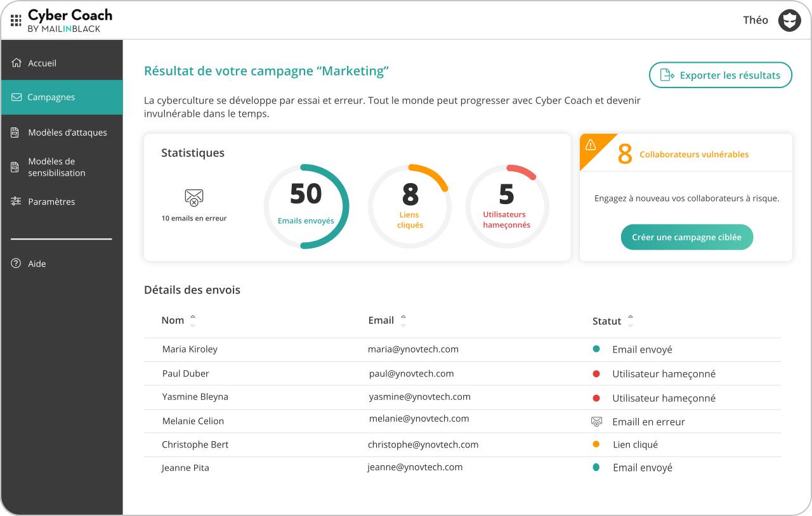This screenshot has width=812, height=516.
Task: Click Email envoyé status in Maria Kiroley's row
Action: 642,349
